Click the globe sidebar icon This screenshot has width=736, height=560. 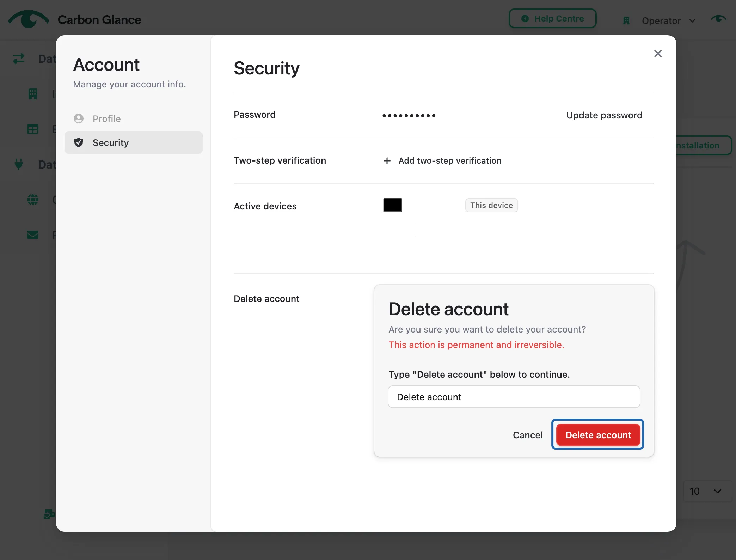point(33,200)
